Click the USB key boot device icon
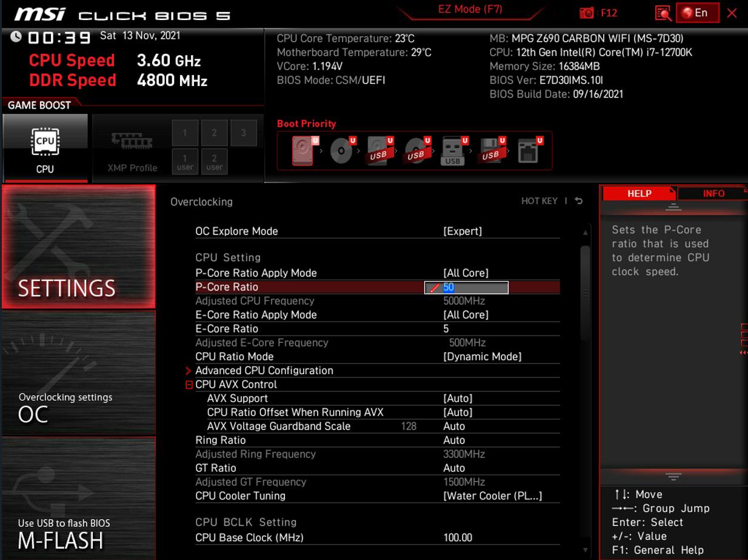The image size is (748, 560). point(453,150)
